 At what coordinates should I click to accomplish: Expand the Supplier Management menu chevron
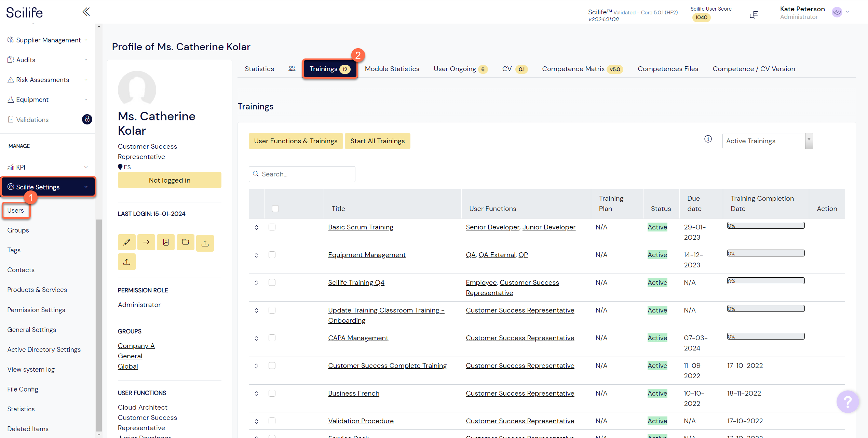pyautogui.click(x=86, y=40)
